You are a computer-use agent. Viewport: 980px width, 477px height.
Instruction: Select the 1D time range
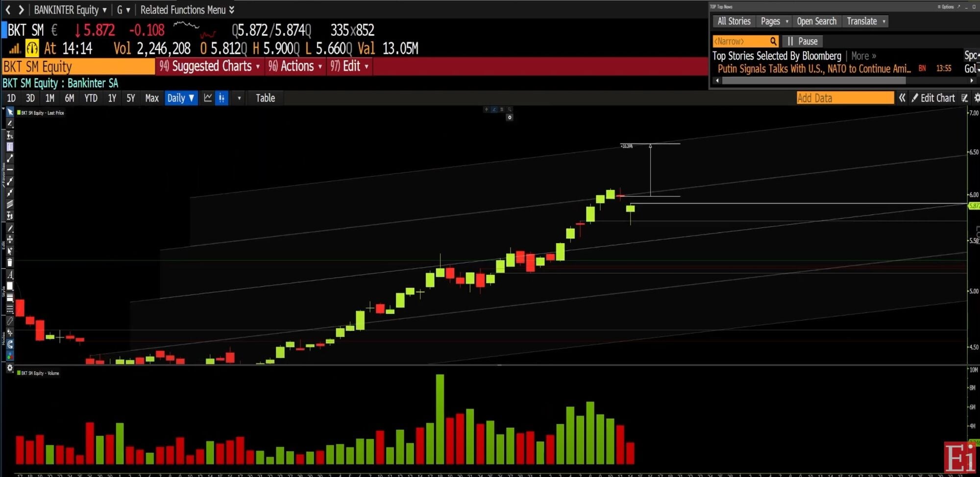click(x=11, y=98)
